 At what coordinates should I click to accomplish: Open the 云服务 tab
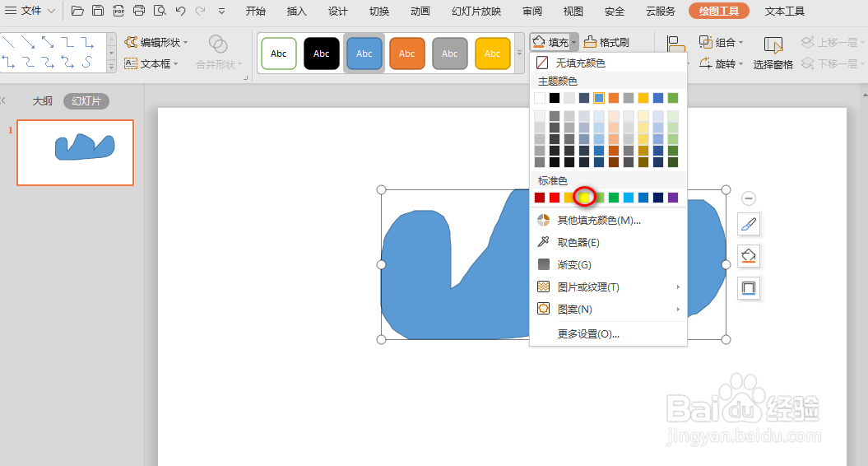(661, 11)
